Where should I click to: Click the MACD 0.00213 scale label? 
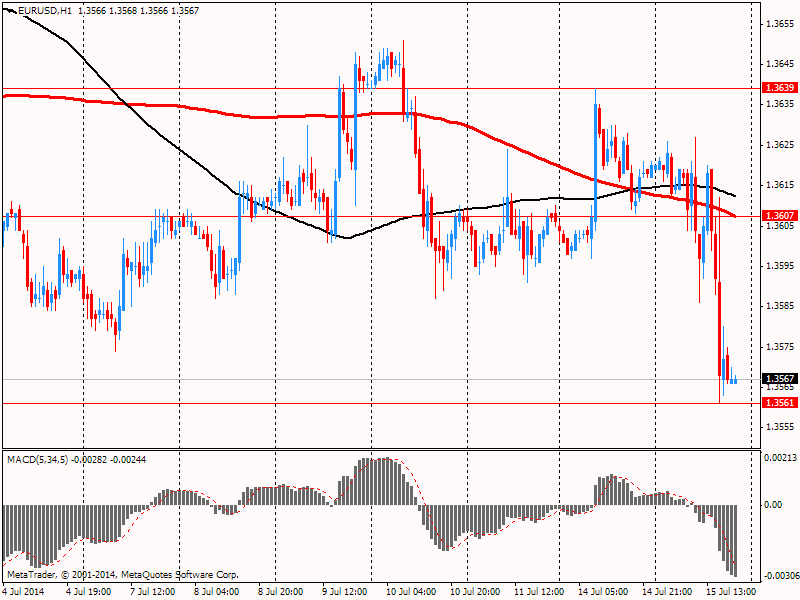coord(778,457)
